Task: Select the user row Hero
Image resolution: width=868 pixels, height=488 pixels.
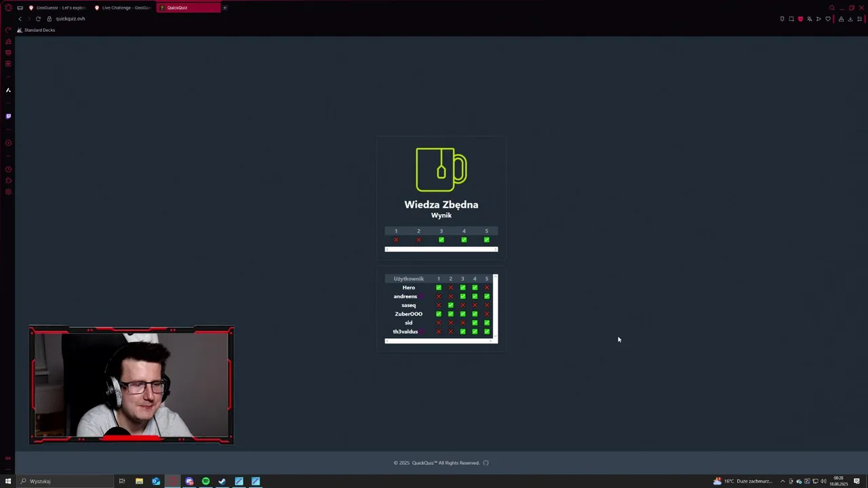Action: [439, 287]
